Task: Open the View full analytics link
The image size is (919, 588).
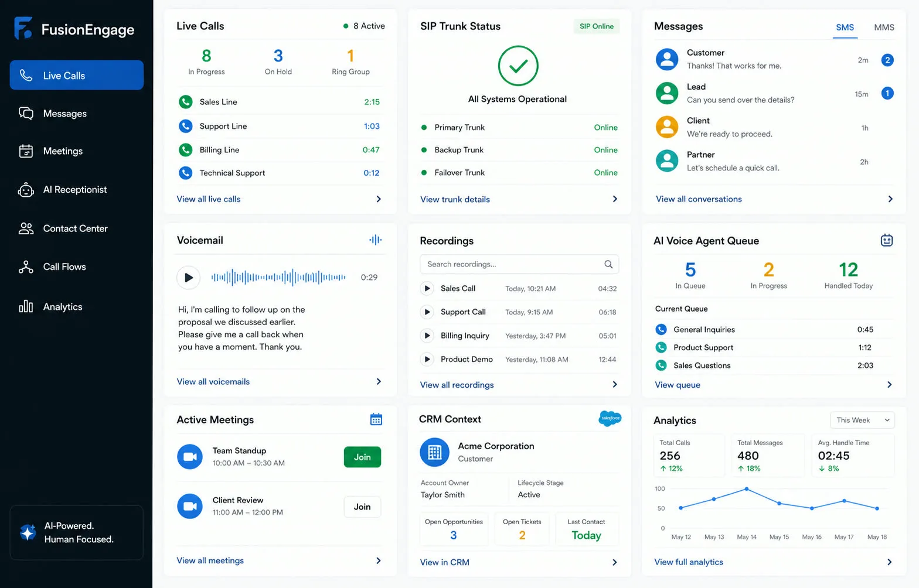Action: 689,562
